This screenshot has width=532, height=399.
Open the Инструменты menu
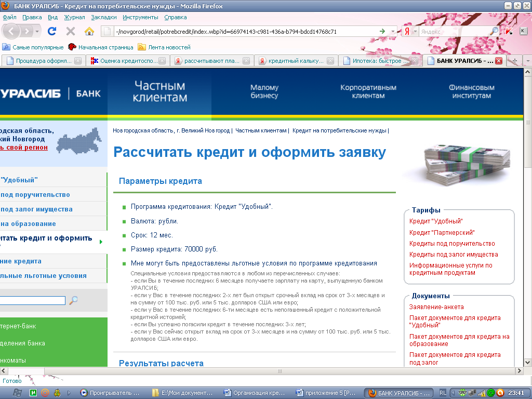click(140, 17)
